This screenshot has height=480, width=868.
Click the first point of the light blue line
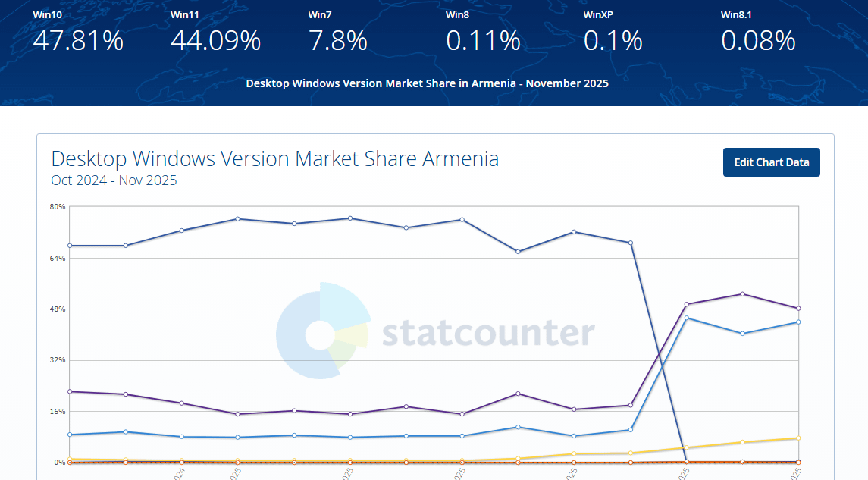[70, 435]
